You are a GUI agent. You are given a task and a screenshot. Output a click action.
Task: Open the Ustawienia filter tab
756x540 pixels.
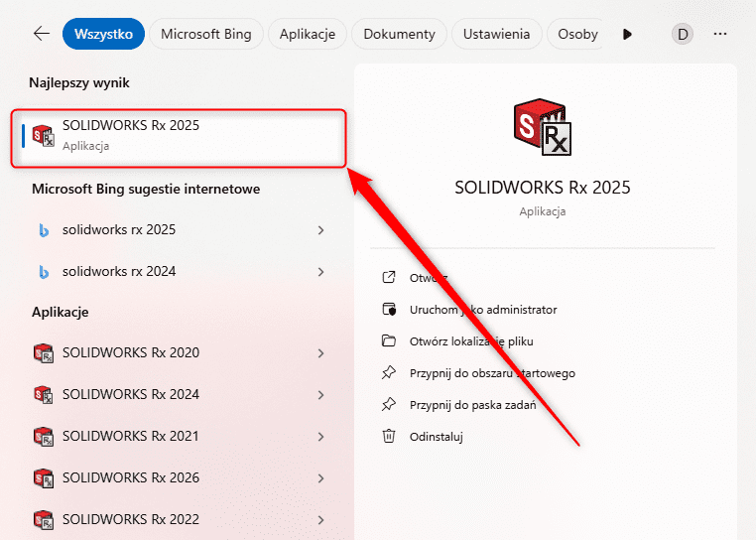497,34
